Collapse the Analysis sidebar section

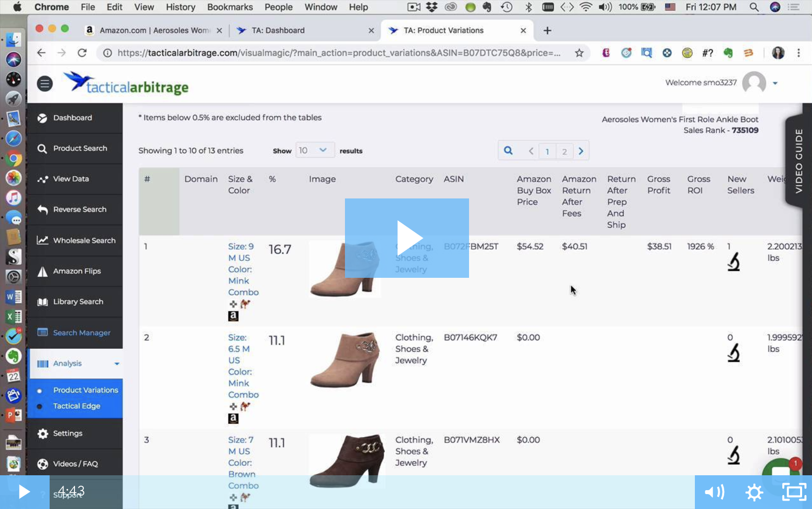(75, 364)
